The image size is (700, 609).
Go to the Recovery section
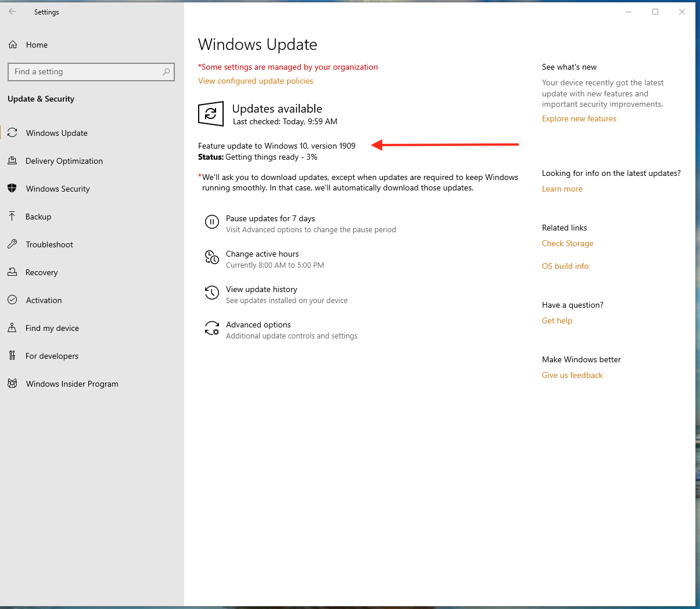point(41,272)
